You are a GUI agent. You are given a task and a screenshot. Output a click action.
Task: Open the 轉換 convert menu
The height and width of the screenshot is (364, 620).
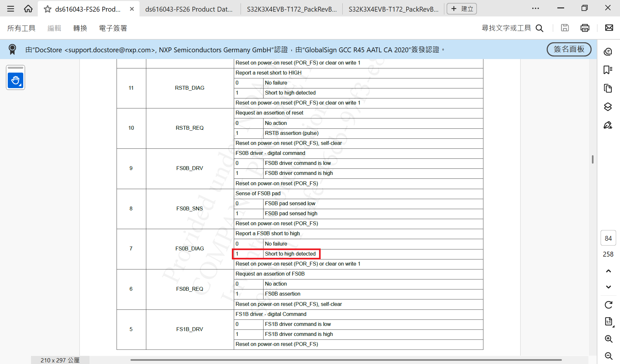coord(80,28)
